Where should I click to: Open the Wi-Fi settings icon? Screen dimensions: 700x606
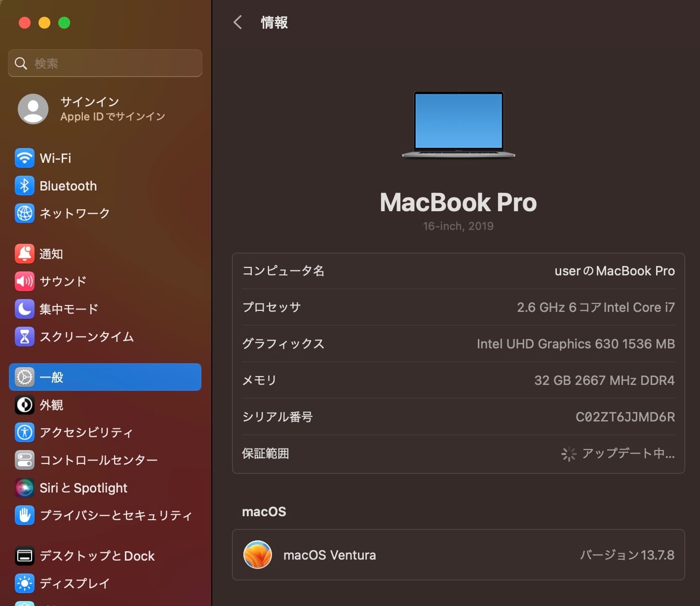(x=25, y=158)
